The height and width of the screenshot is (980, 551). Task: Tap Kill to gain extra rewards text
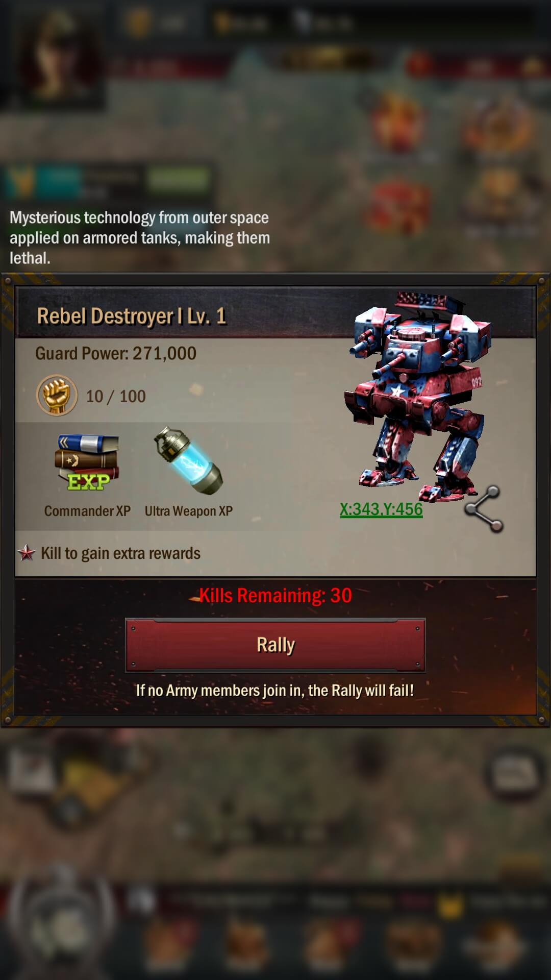click(120, 553)
